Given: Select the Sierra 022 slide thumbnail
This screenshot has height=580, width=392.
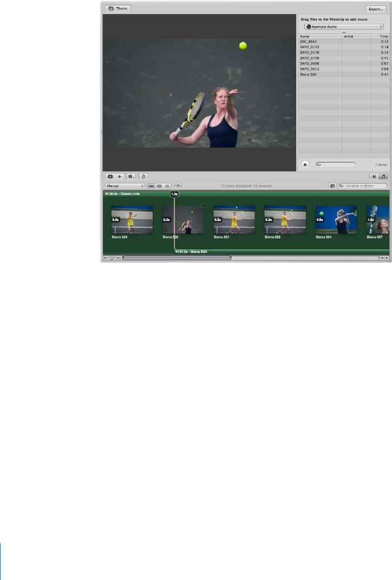Looking at the screenshot, I should 285,220.
